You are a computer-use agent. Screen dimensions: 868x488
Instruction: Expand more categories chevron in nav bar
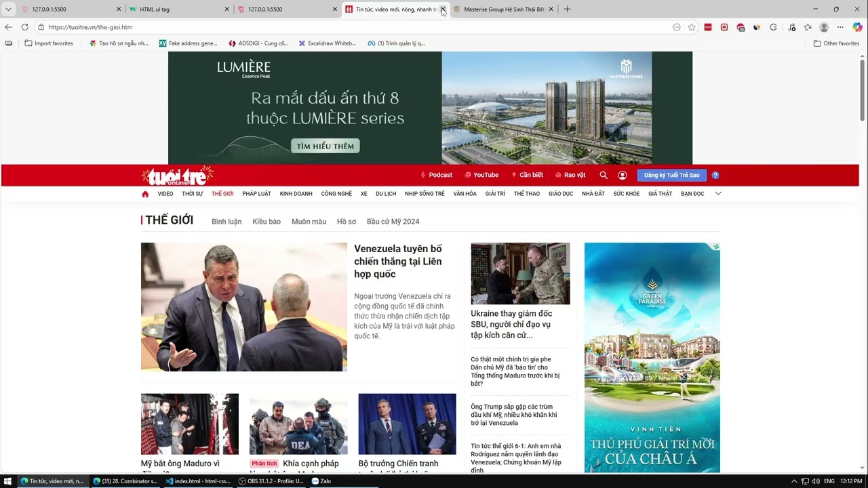coord(718,194)
